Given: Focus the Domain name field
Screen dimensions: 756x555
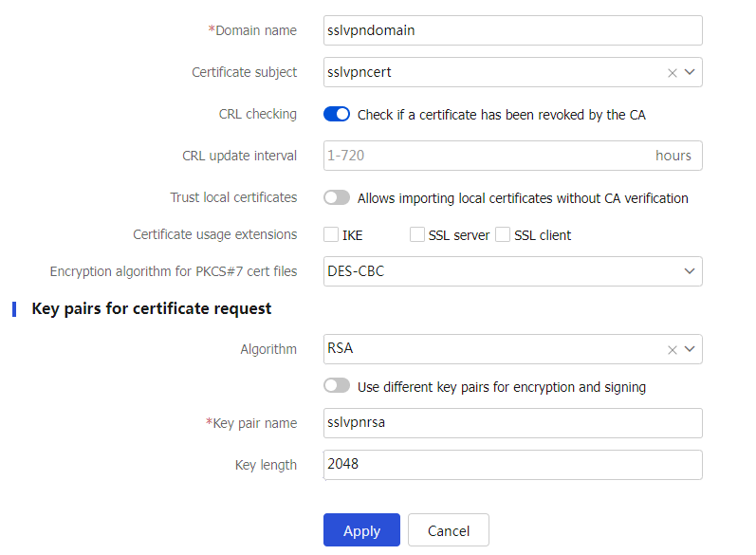Looking at the screenshot, I should 512,30.
